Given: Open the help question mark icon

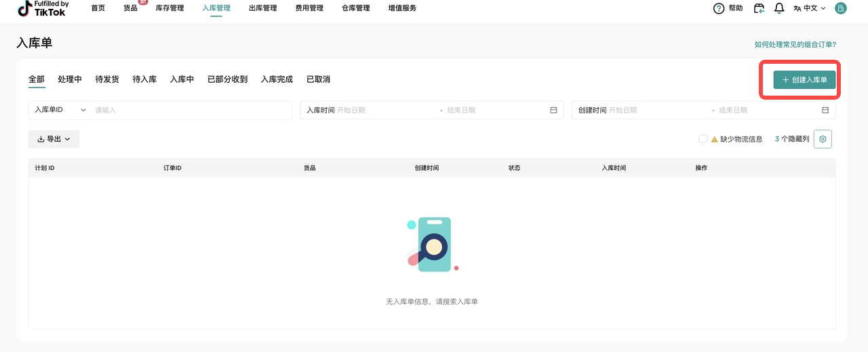Looking at the screenshot, I should 719,8.
